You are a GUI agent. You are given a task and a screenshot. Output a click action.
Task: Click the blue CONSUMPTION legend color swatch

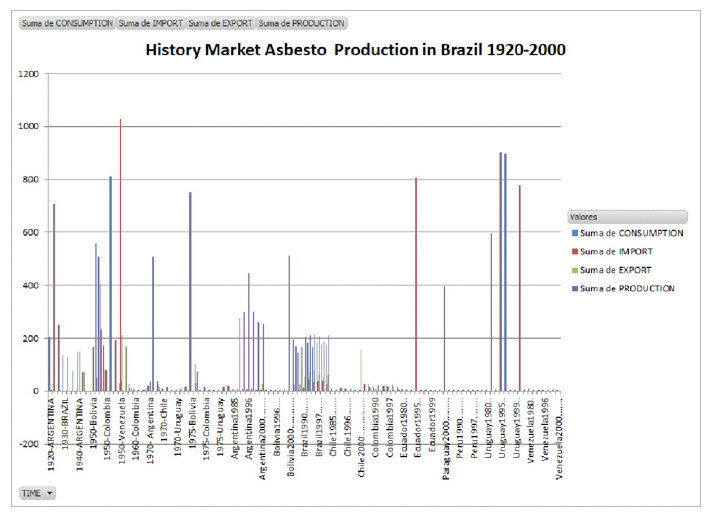point(573,233)
